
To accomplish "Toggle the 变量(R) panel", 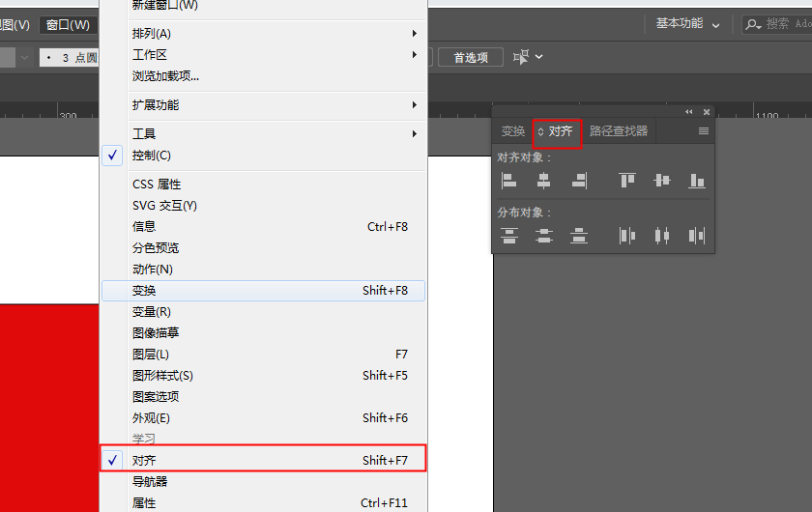I will click(x=263, y=312).
